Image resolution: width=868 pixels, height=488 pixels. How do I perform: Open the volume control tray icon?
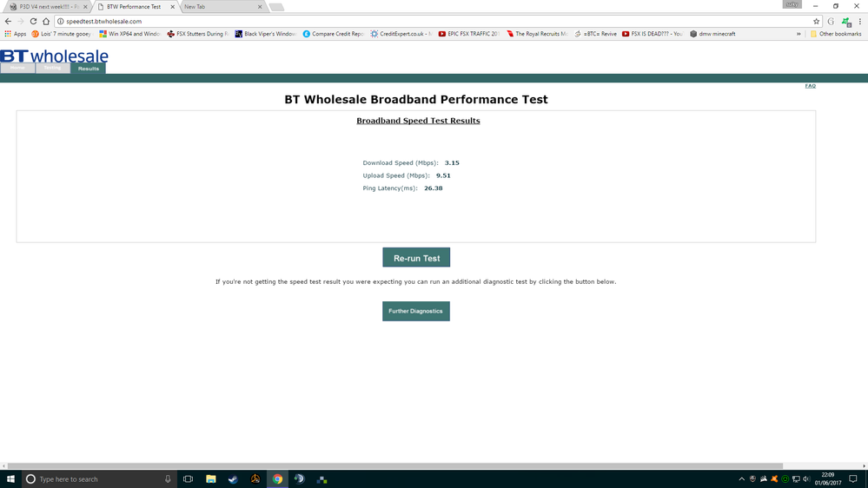806,479
